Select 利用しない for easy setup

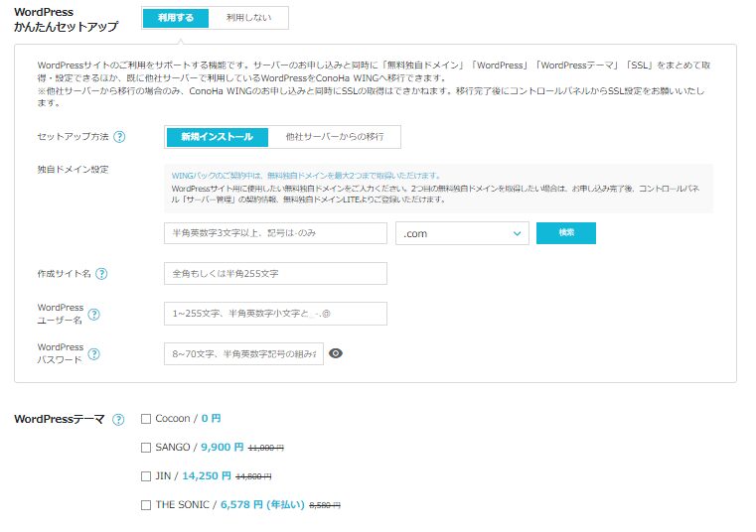[248, 18]
